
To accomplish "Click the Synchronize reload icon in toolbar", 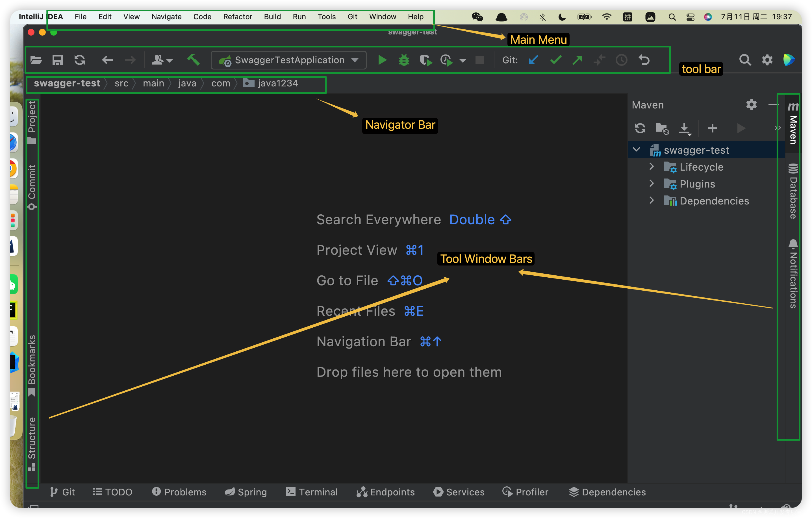I will (x=80, y=60).
